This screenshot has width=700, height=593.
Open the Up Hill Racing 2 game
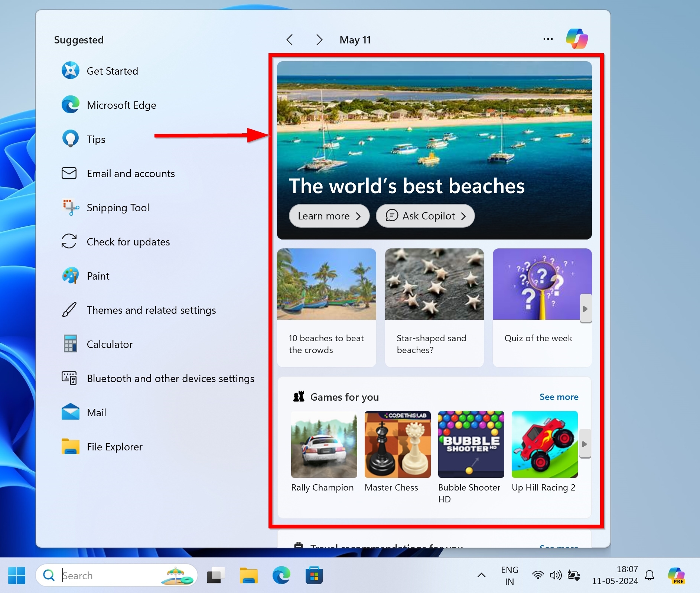(x=544, y=452)
